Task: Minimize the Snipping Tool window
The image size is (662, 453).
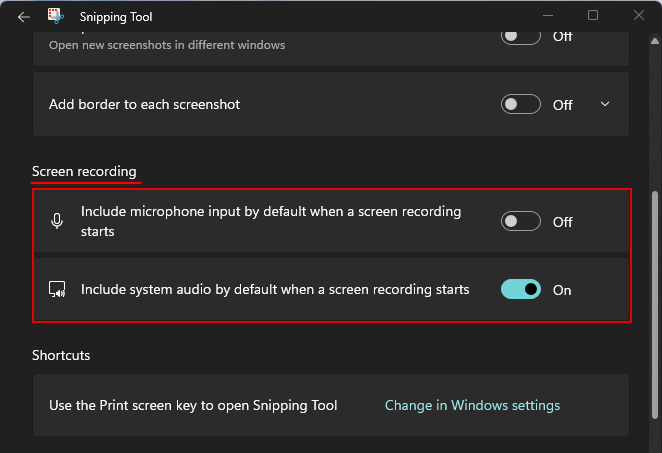Action: point(548,16)
